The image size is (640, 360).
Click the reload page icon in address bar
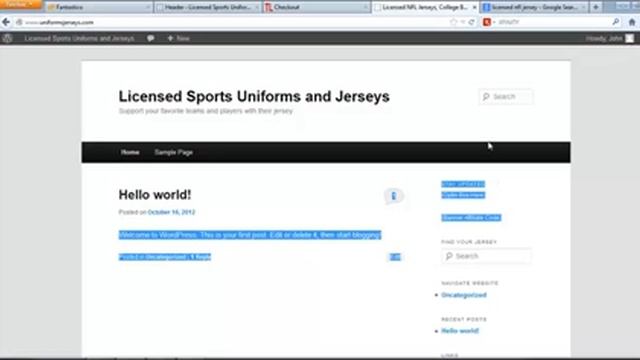click(471, 22)
